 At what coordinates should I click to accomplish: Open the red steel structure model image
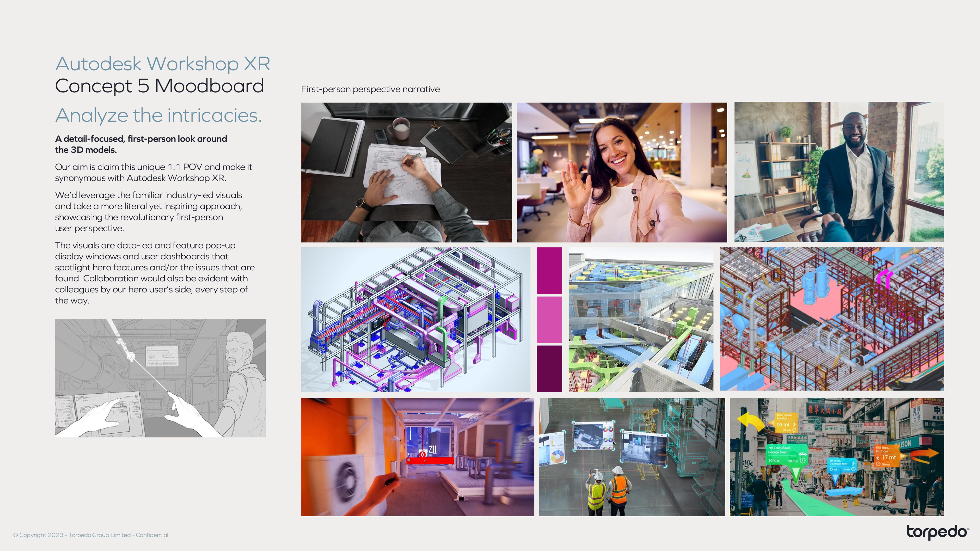[832, 319]
